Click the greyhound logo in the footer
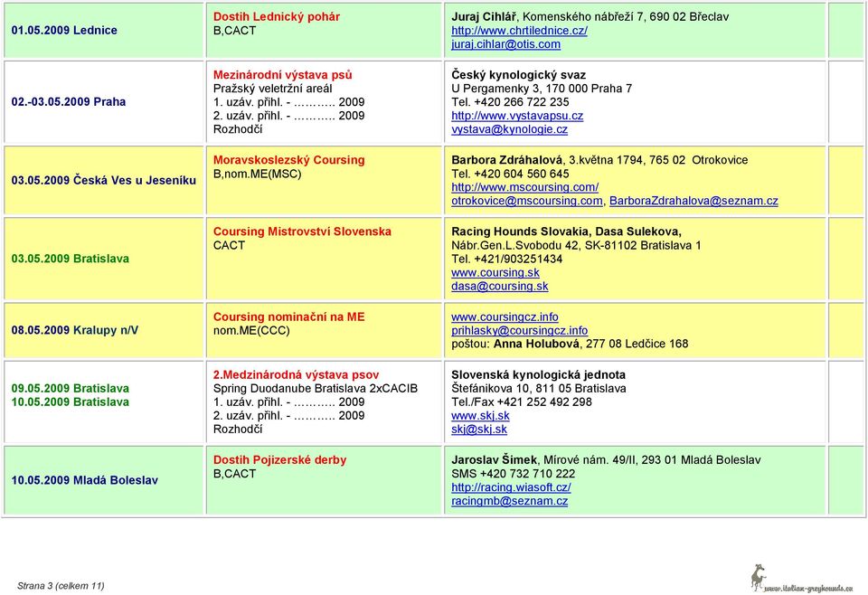 click(x=758, y=579)
